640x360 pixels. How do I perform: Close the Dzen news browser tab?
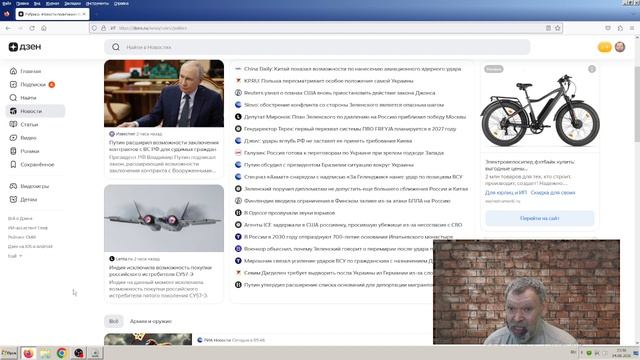click(x=84, y=14)
